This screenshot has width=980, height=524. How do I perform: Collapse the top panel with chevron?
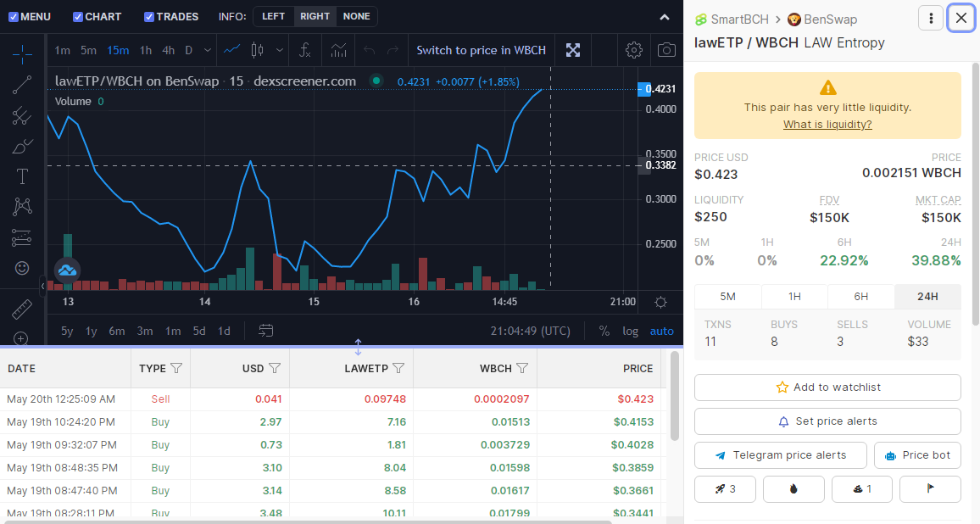(x=665, y=18)
